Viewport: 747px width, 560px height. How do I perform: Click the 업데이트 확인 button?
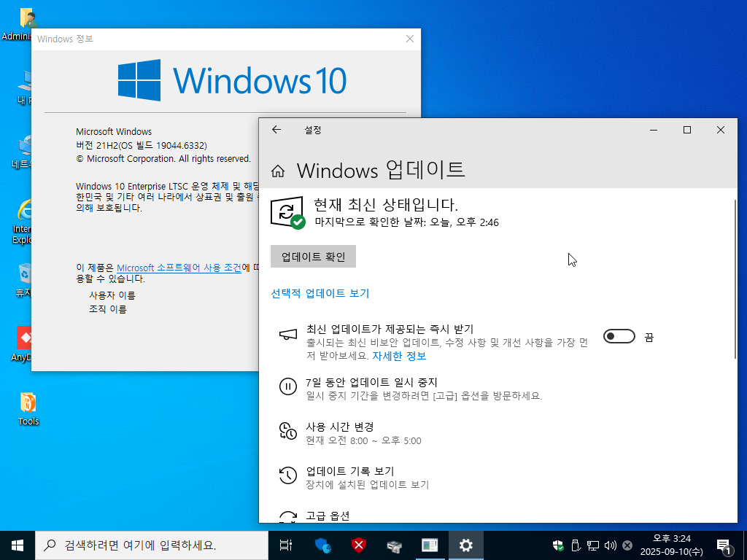(313, 257)
